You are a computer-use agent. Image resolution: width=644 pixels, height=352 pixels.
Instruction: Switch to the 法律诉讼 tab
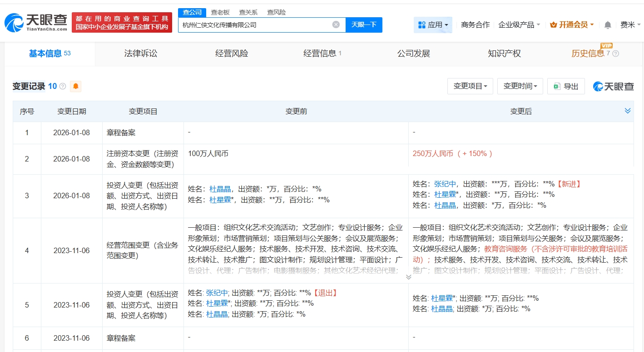coord(141,54)
